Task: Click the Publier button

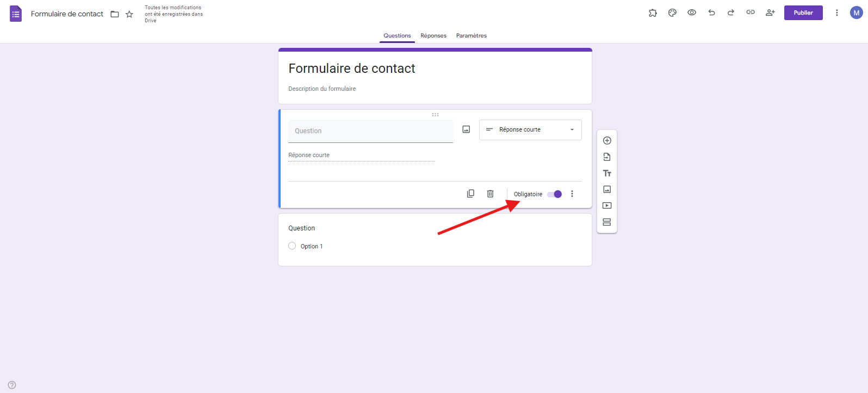Action: (803, 13)
